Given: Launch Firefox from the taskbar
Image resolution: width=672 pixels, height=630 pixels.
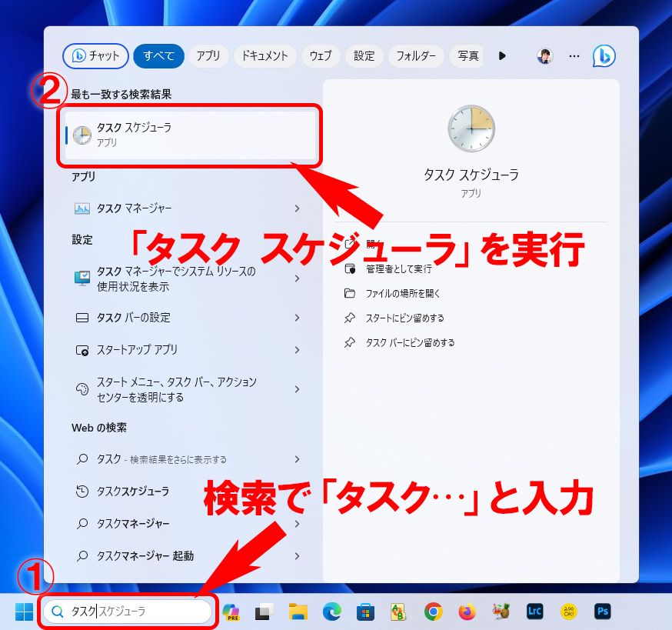Looking at the screenshot, I should pos(467,611).
